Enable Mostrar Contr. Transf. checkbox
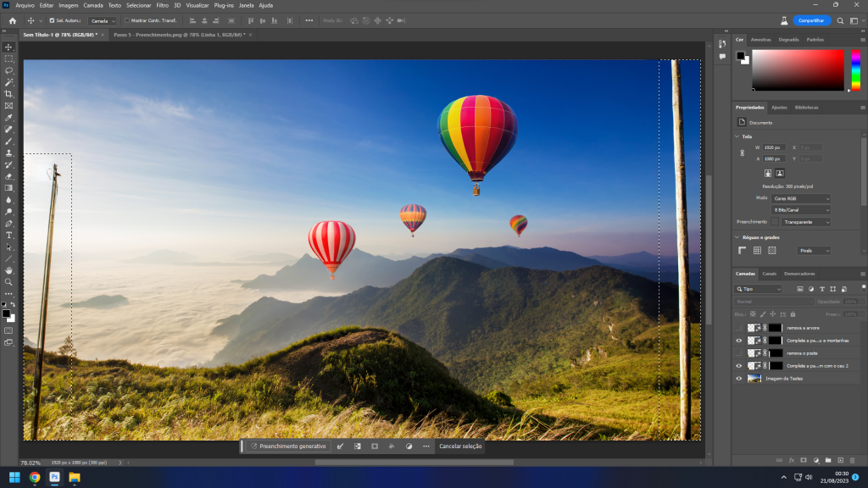The width and height of the screenshot is (868, 488). (127, 20)
